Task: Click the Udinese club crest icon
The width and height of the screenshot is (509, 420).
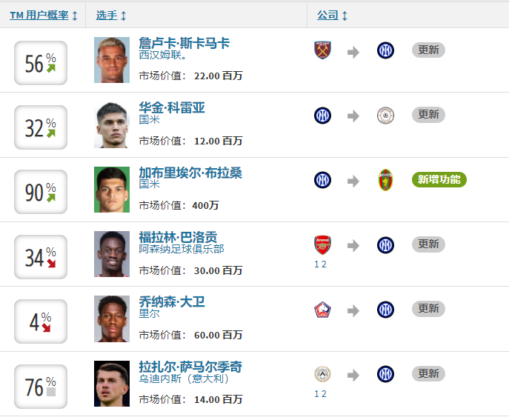Action: [x=322, y=374]
